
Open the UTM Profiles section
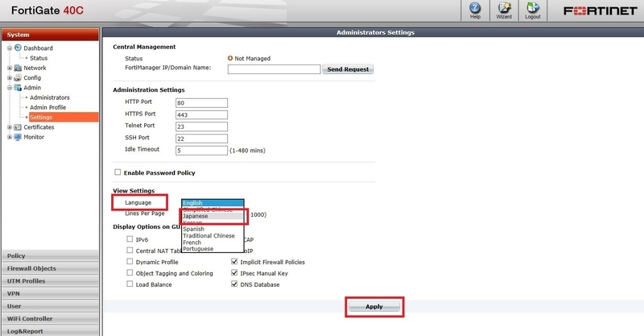point(50,281)
